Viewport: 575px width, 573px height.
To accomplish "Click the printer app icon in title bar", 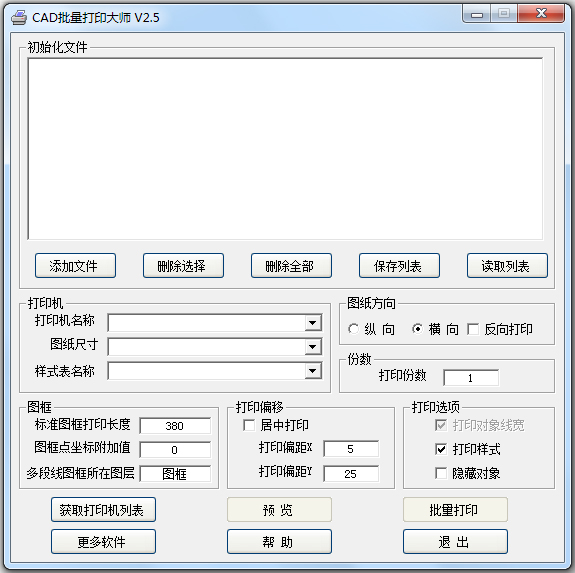I will pyautogui.click(x=19, y=17).
